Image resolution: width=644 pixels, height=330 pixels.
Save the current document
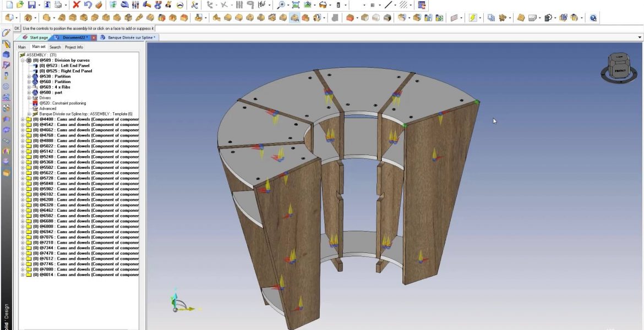(31, 5)
